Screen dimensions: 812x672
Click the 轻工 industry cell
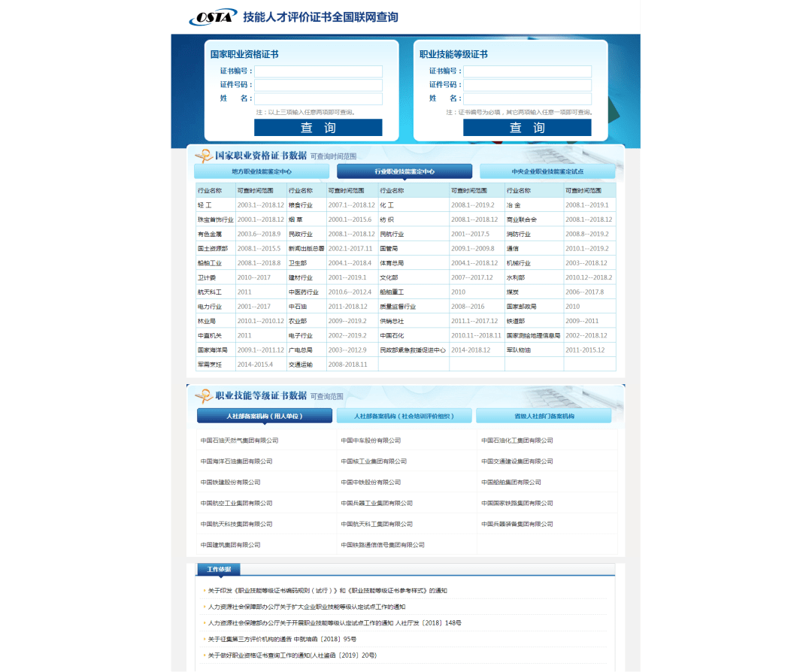point(216,205)
